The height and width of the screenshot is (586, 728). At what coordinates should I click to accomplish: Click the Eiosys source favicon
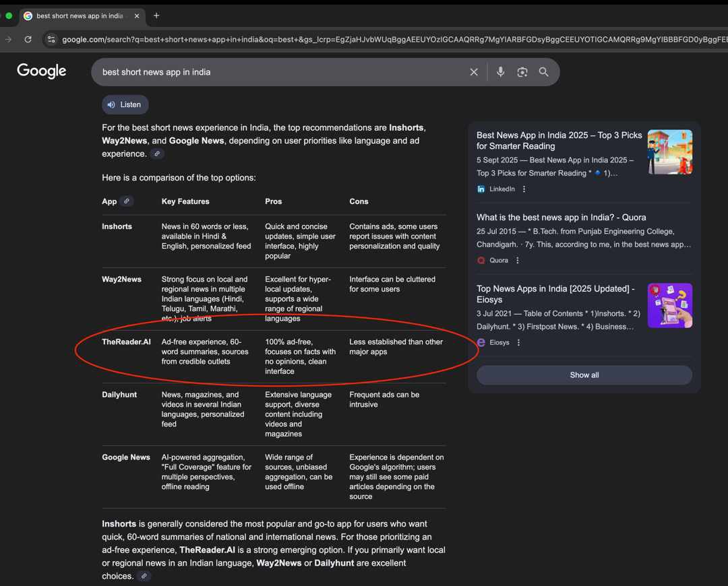click(481, 342)
